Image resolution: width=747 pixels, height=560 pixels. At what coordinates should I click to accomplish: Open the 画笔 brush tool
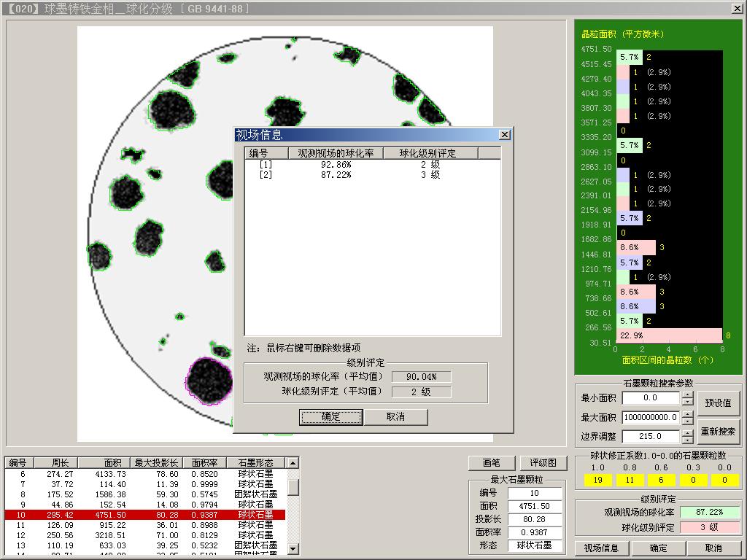(x=492, y=463)
